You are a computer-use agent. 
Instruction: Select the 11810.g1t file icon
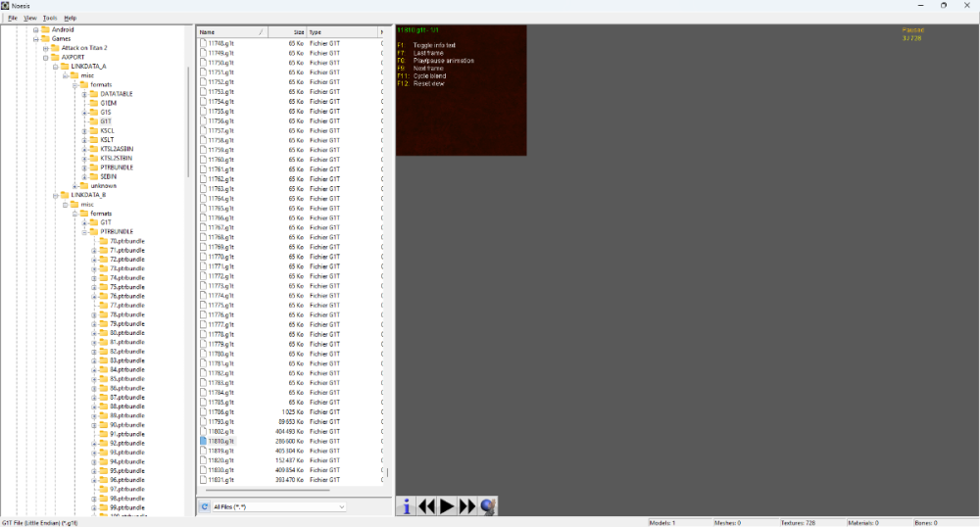click(203, 441)
